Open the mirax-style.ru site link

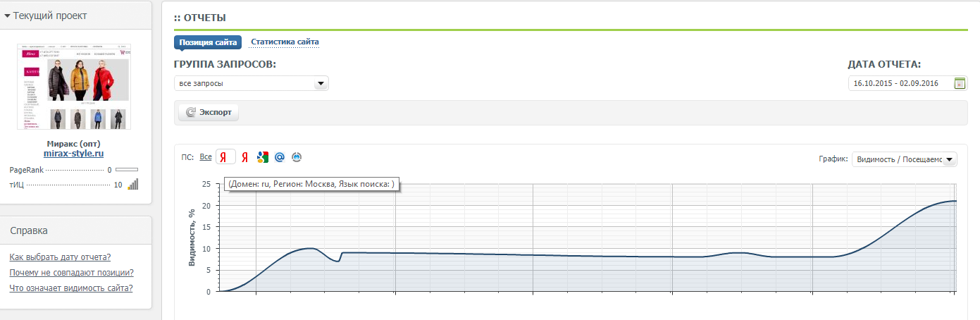74,153
